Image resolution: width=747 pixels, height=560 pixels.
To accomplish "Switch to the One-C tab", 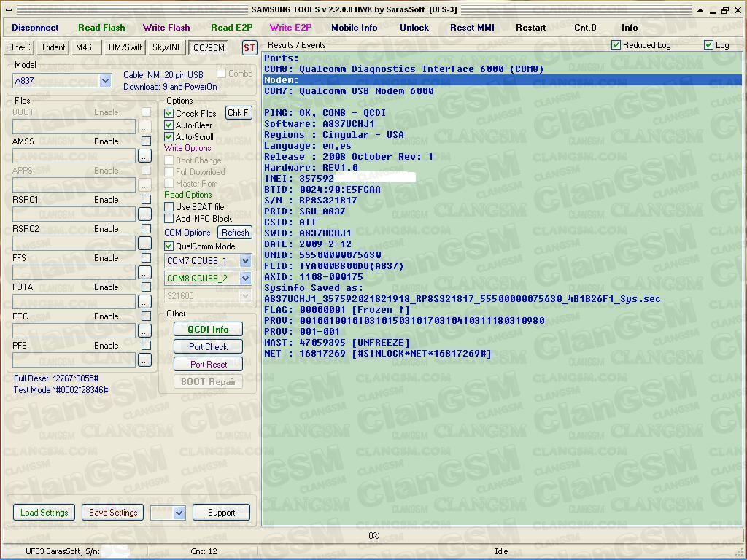I will click(19, 47).
